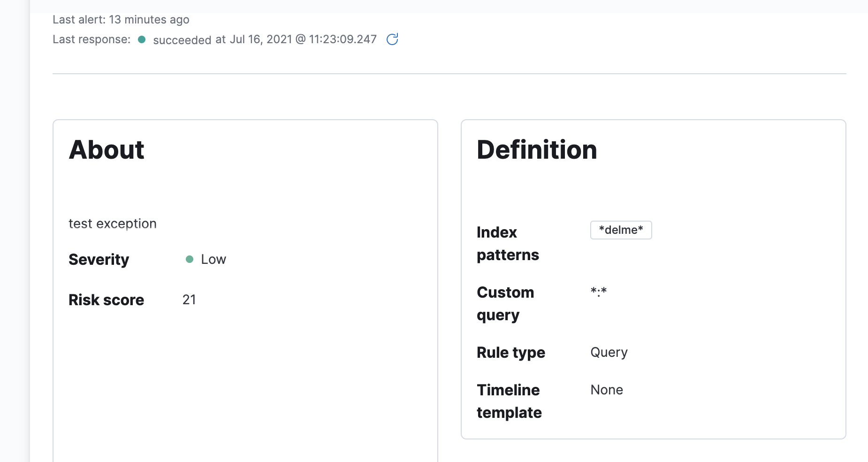Click the Rule type label
Screen dimensions: 868x462
tap(511, 353)
